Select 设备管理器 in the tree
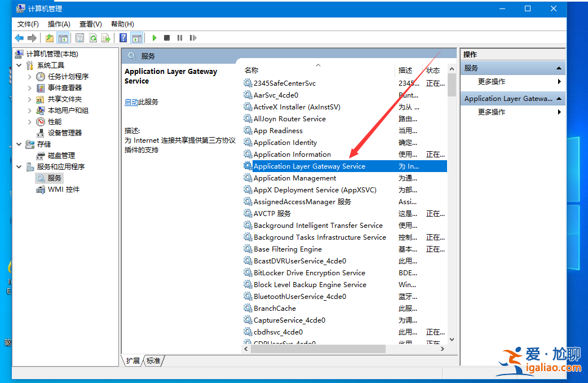Image resolution: width=588 pixels, height=383 pixels. click(64, 133)
